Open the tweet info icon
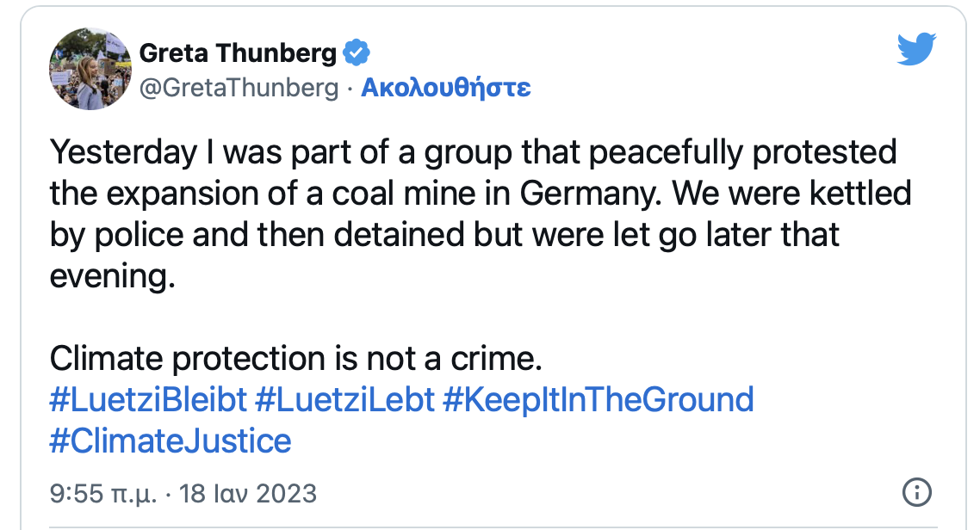980x530 pixels. [x=916, y=493]
